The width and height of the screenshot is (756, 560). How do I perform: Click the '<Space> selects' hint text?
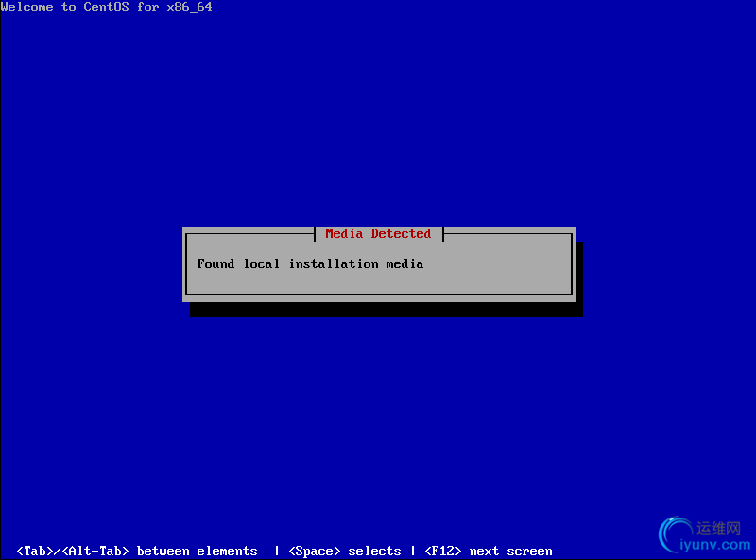[x=345, y=551]
